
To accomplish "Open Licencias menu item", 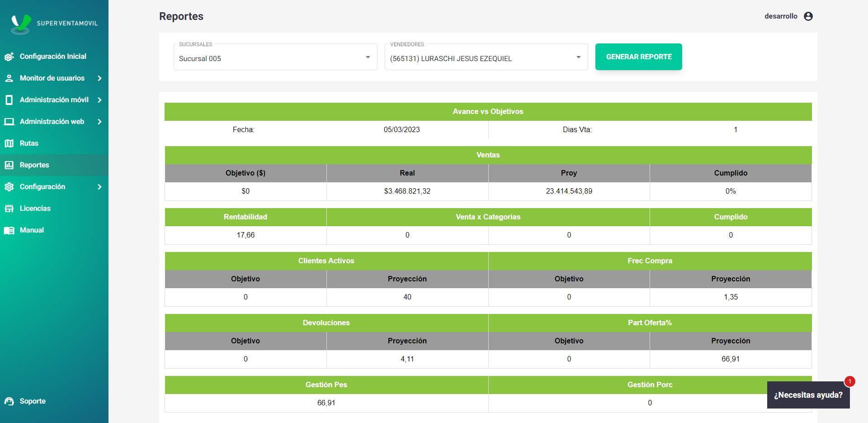I will point(54,209).
